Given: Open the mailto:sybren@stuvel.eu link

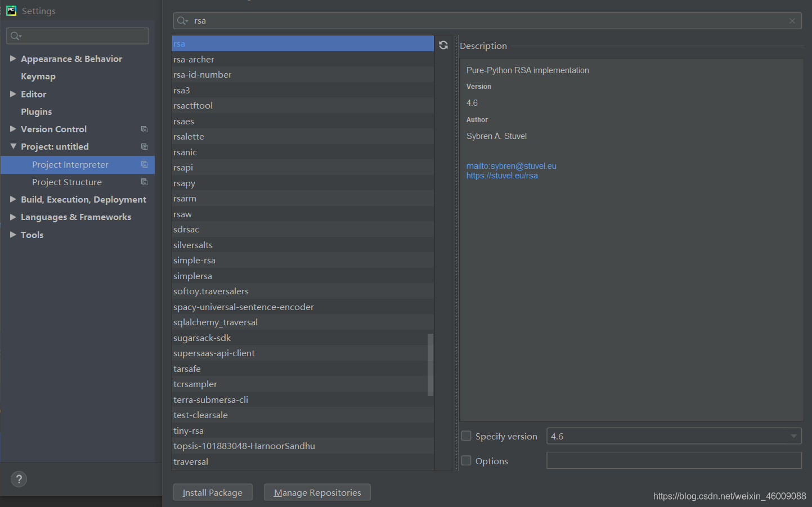Looking at the screenshot, I should 511,166.
